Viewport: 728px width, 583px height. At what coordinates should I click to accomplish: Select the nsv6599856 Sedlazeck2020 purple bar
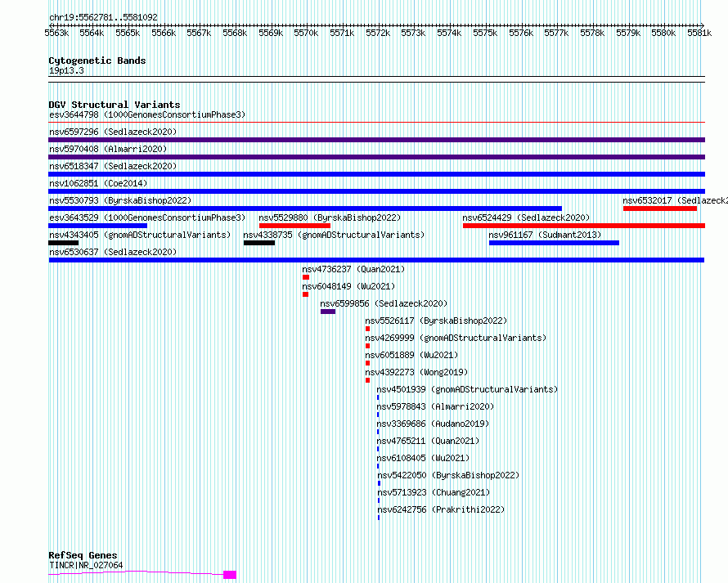click(x=328, y=312)
